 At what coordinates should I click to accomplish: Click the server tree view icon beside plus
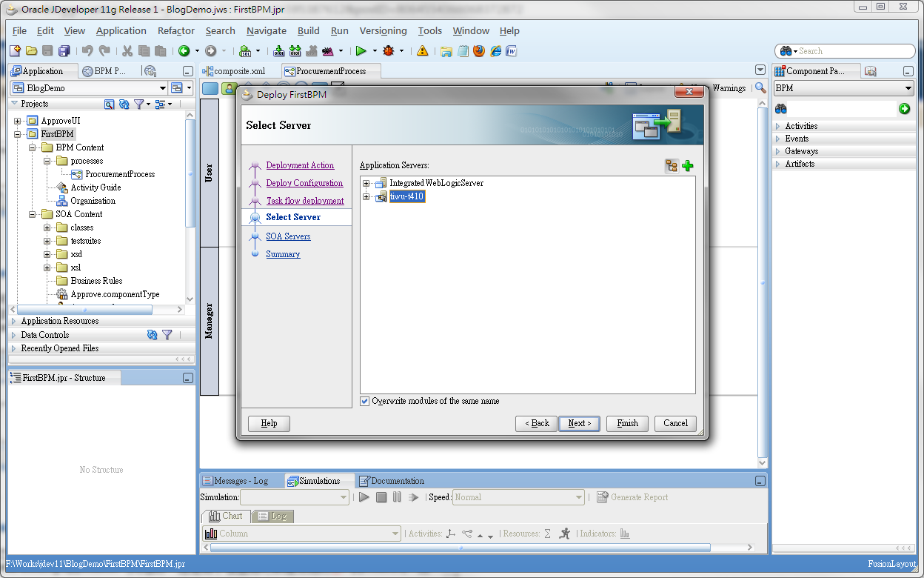tap(672, 166)
